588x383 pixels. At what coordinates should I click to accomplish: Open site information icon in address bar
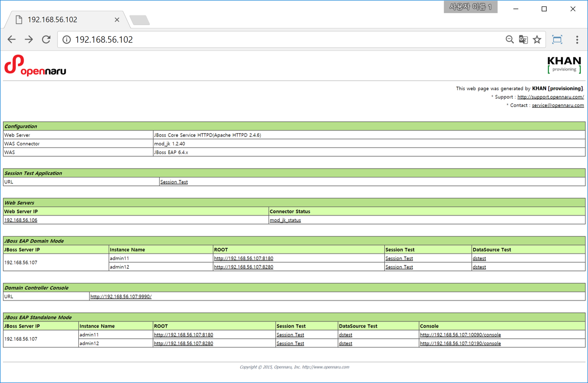(x=67, y=40)
